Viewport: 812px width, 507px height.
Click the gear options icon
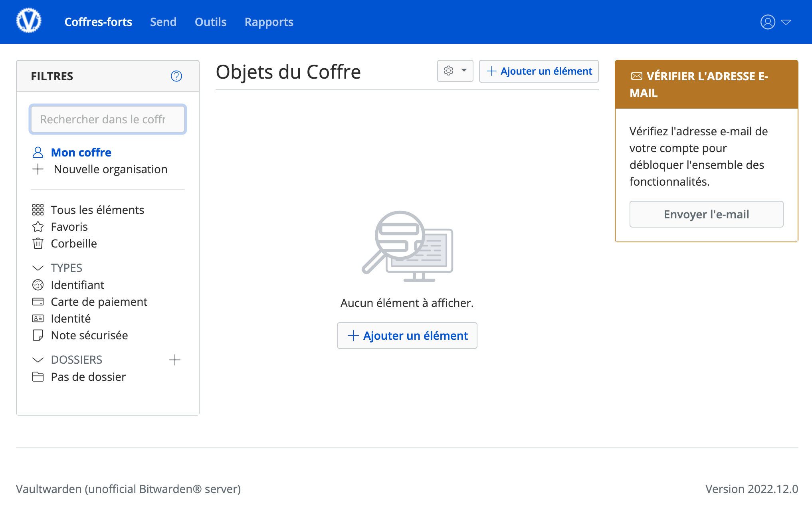tap(449, 71)
